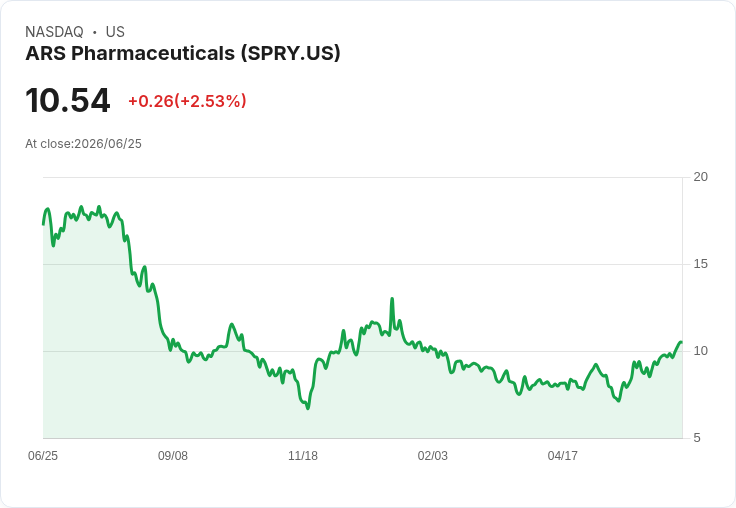
Task: Click the chart's lowest point near 11/18
Action: tap(308, 408)
